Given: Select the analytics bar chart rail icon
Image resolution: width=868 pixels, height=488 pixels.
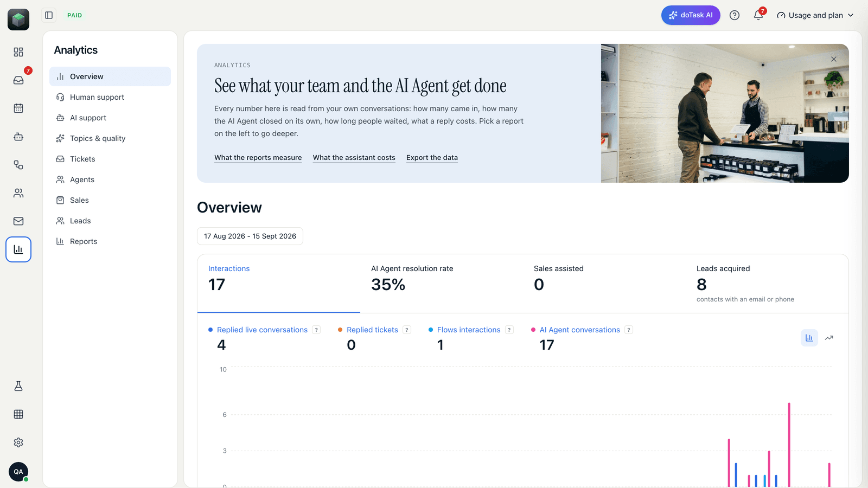Looking at the screenshot, I should pyautogui.click(x=18, y=249).
